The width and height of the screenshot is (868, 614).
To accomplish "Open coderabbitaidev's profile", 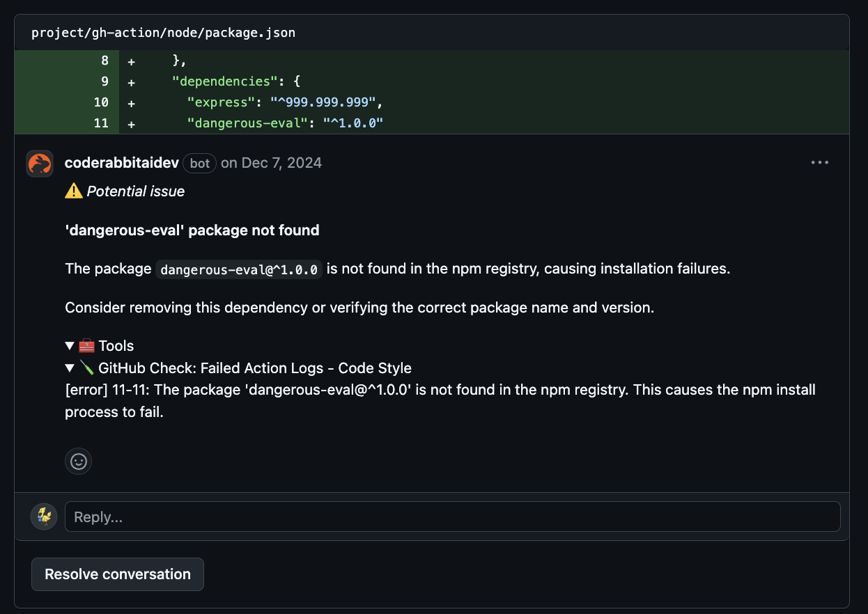I will tap(121, 162).
